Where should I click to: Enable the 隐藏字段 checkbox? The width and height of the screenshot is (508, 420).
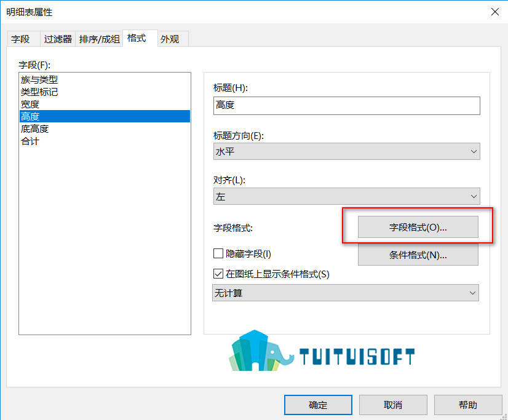pyautogui.click(x=218, y=253)
